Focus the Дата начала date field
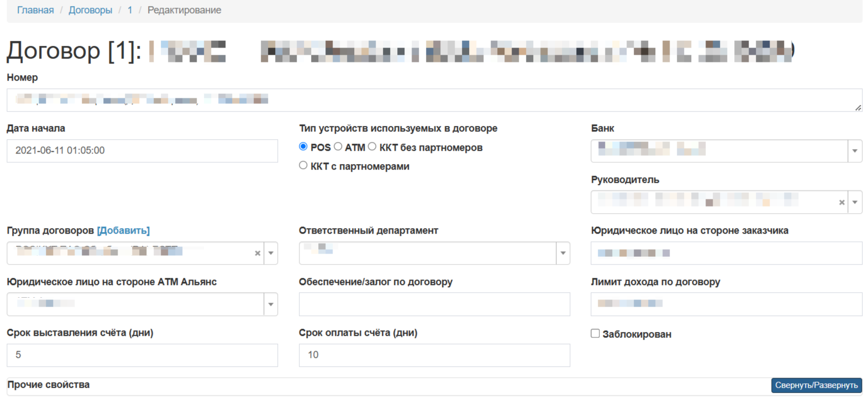Image resolution: width=868 pixels, height=406 pixels. click(x=142, y=151)
